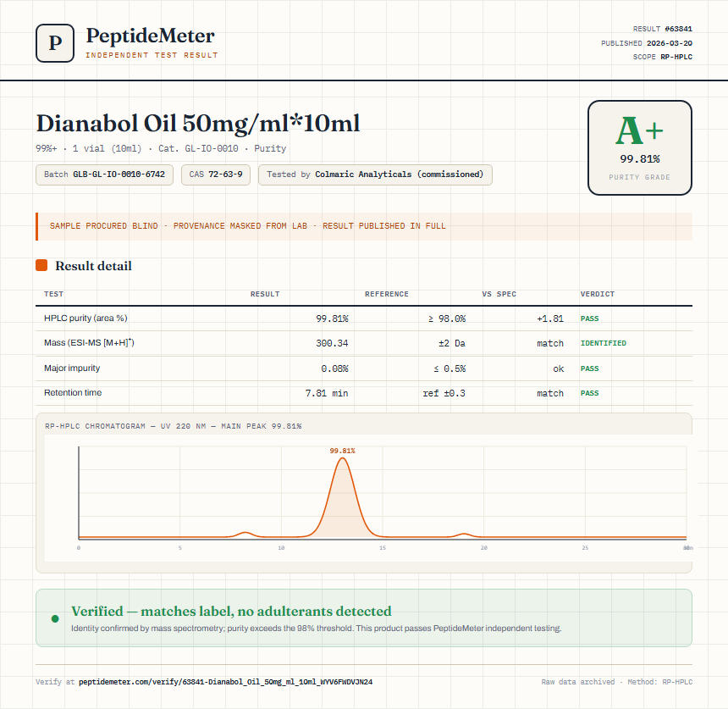Screen dimensions: 728x709
Task: Click the PeptideMeter P logo icon
Action: point(55,43)
